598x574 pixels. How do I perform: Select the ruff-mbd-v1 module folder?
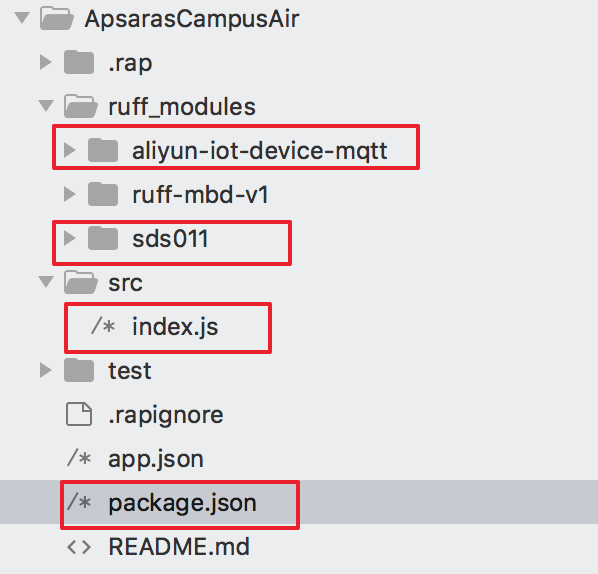coord(200,195)
